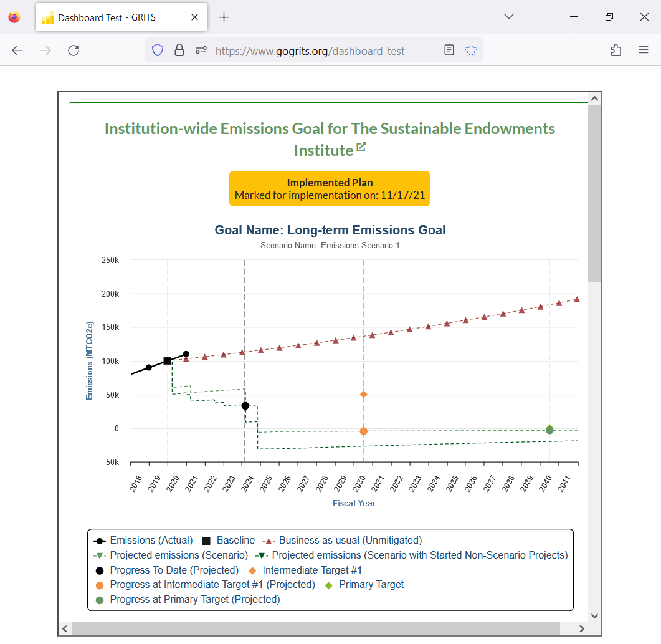Click the Emissions (MTCO2e) axis label
661x644 pixels.
tap(89, 360)
